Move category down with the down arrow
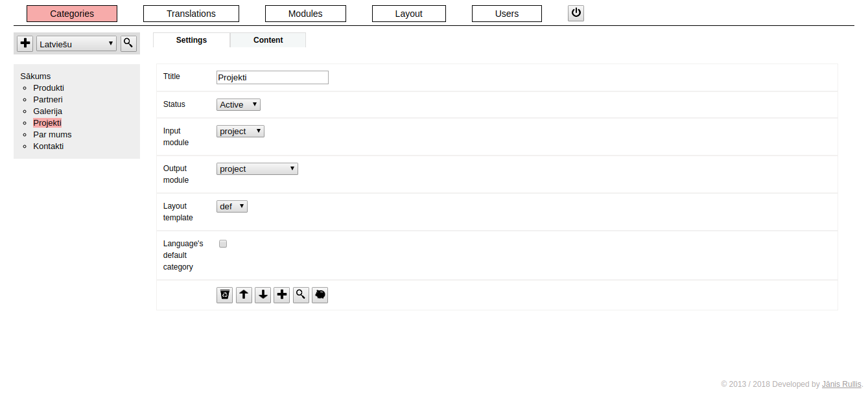This screenshot has width=868, height=394. (x=263, y=295)
